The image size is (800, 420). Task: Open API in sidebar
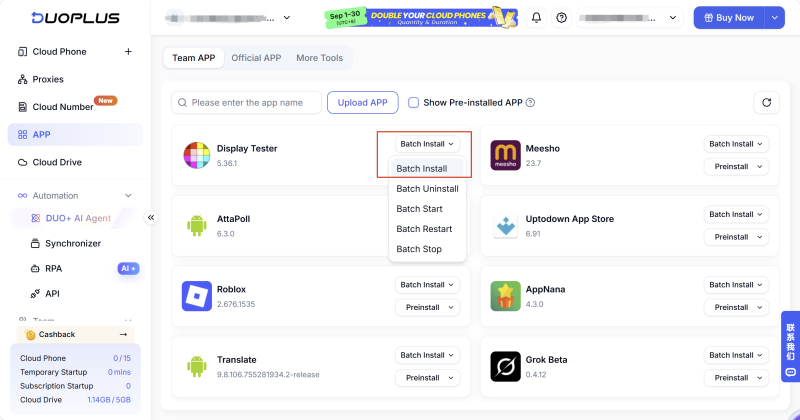(52, 293)
